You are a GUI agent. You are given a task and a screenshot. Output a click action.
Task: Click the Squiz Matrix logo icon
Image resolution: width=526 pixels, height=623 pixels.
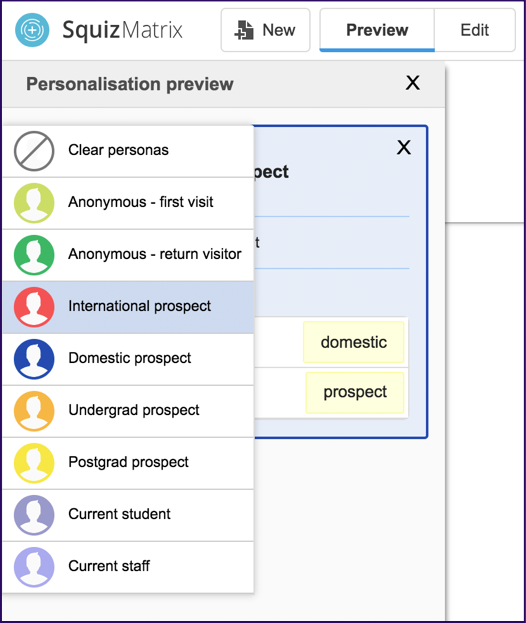click(x=32, y=30)
